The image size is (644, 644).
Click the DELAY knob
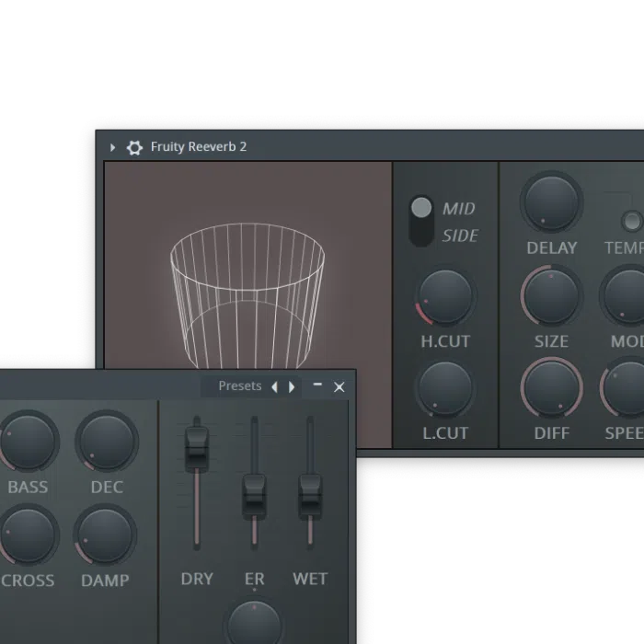point(552,203)
